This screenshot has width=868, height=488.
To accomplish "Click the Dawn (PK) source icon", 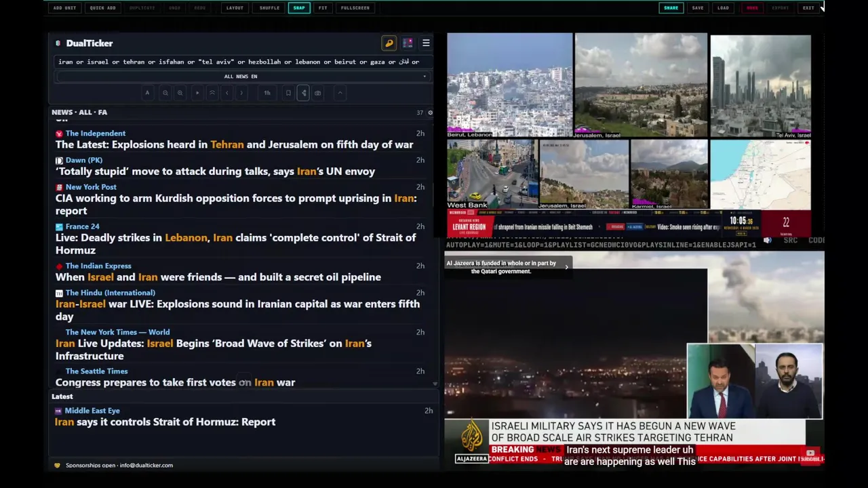I will [x=60, y=161].
